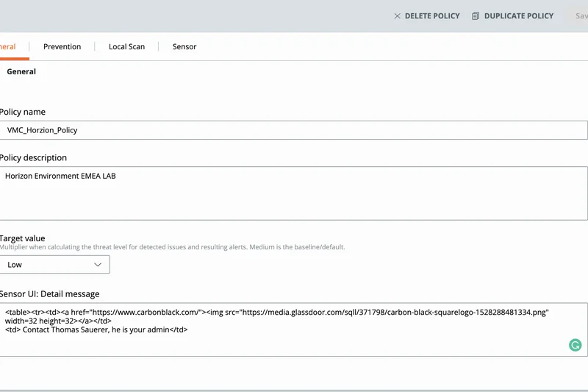Viewport: 588px width, 392px height.
Task: Click the green Grammarly icon
Action: click(x=575, y=345)
